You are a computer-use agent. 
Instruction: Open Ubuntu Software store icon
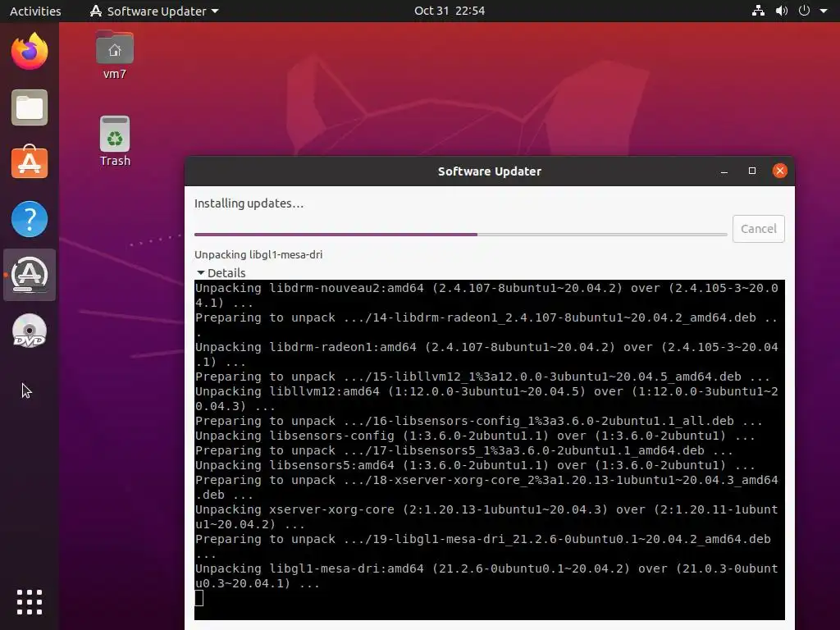click(x=30, y=162)
